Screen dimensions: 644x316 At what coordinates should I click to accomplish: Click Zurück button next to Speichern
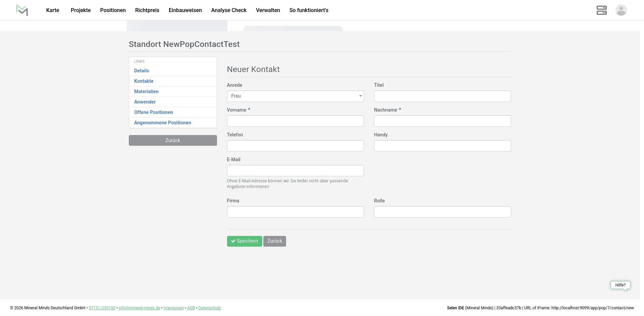[274, 241]
